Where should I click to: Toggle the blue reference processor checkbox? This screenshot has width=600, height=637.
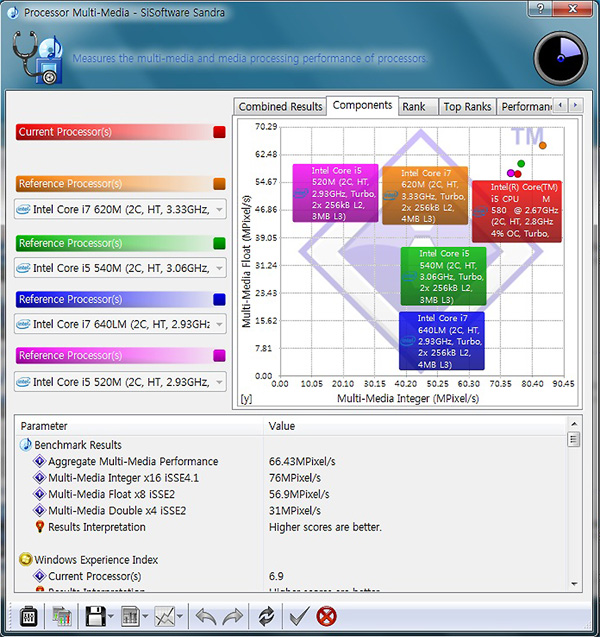pyautogui.click(x=219, y=299)
